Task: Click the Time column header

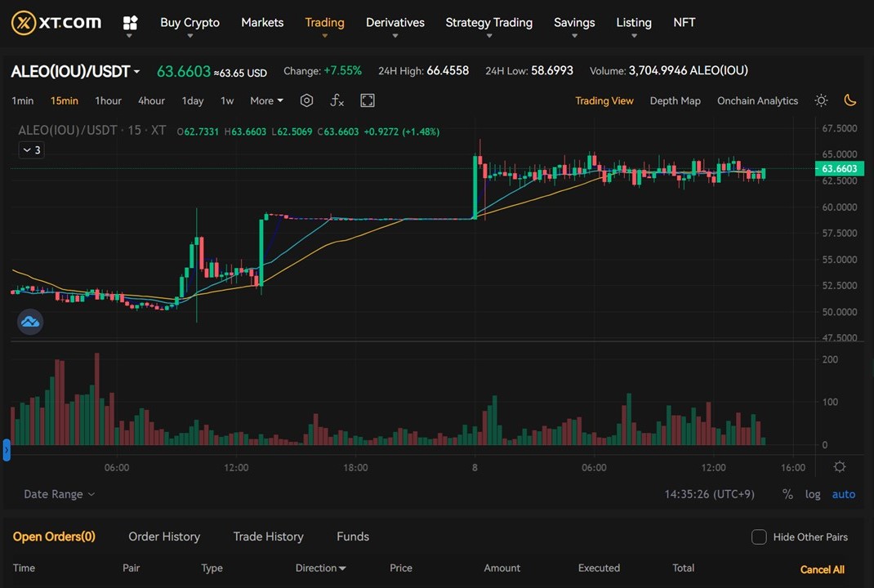Action: 24,568
